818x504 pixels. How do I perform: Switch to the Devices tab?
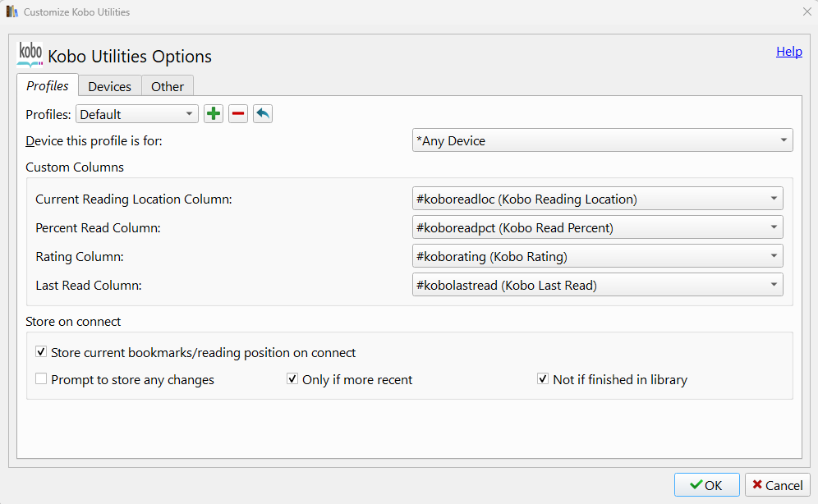tap(110, 86)
